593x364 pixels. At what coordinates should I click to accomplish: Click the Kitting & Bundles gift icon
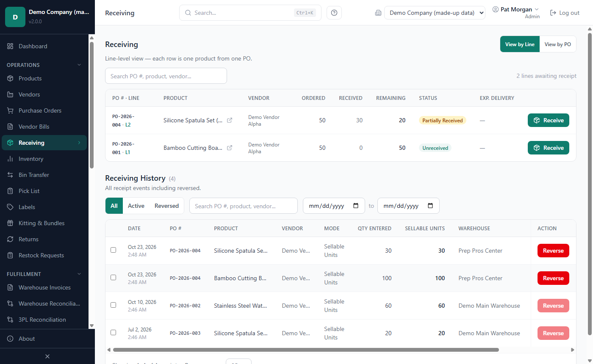pyautogui.click(x=10, y=223)
